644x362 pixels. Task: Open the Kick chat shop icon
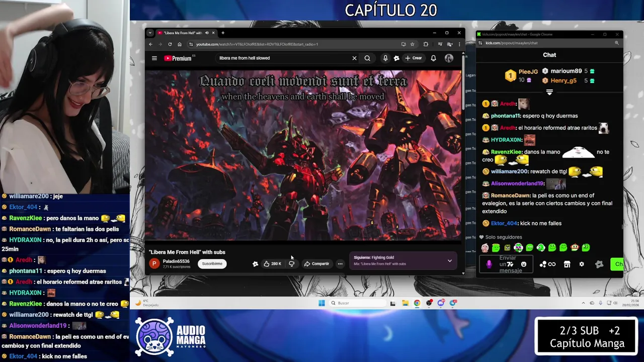(567, 264)
